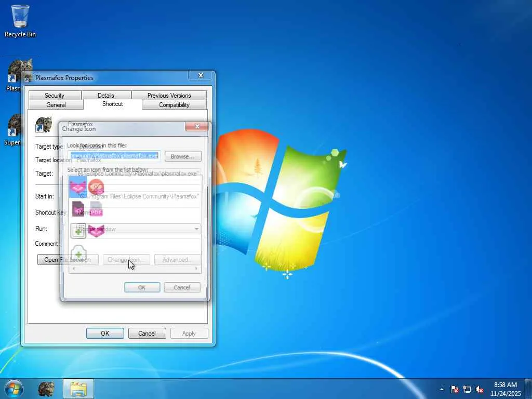Choose the purple document icon in list

point(78,209)
